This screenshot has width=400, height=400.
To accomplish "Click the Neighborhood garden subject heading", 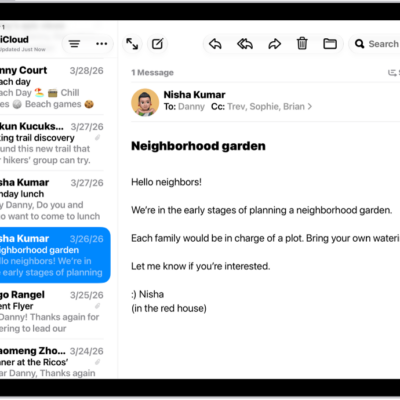I will coord(198,146).
